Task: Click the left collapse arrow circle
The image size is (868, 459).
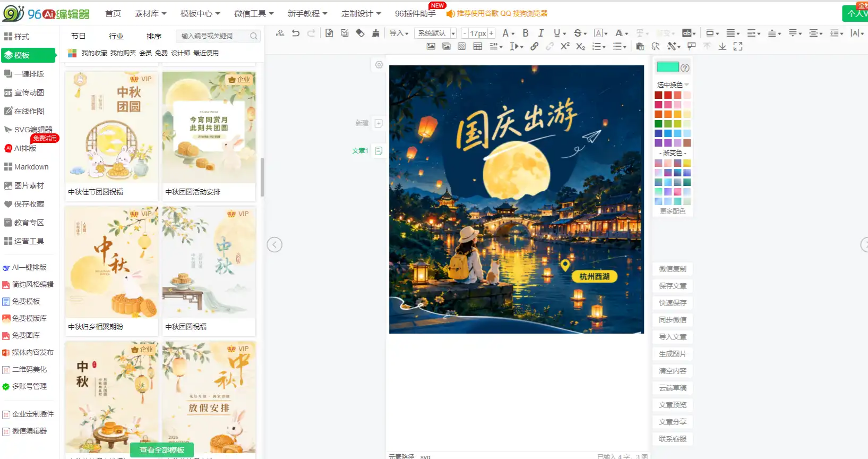Action: pos(274,244)
